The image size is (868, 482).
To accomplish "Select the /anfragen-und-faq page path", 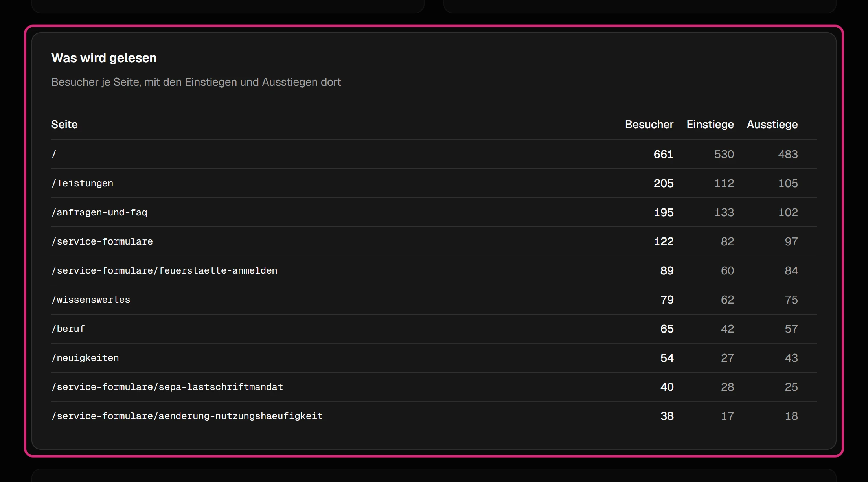I will coord(99,212).
